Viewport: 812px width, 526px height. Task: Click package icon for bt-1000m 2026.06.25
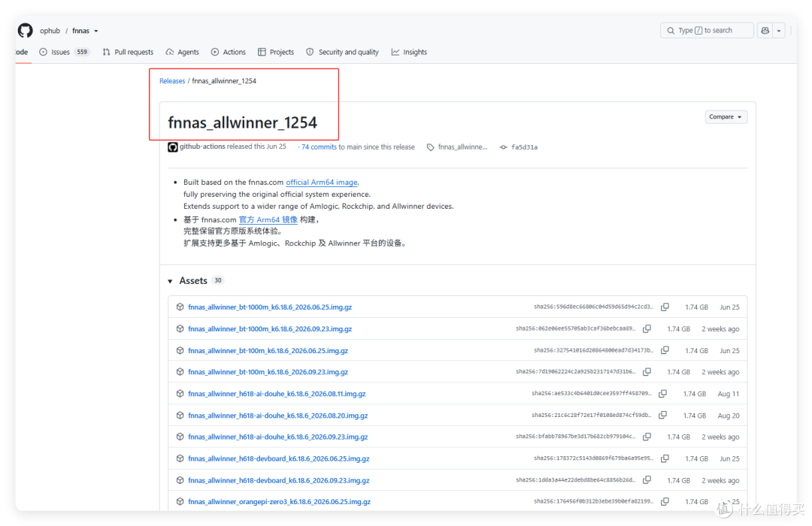click(180, 307)
